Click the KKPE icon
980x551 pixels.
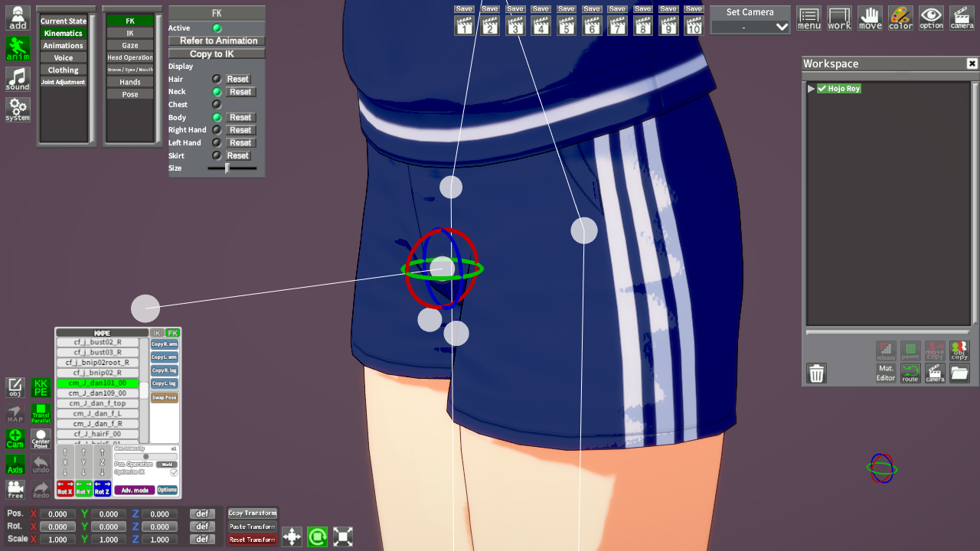tap(41, 387)
